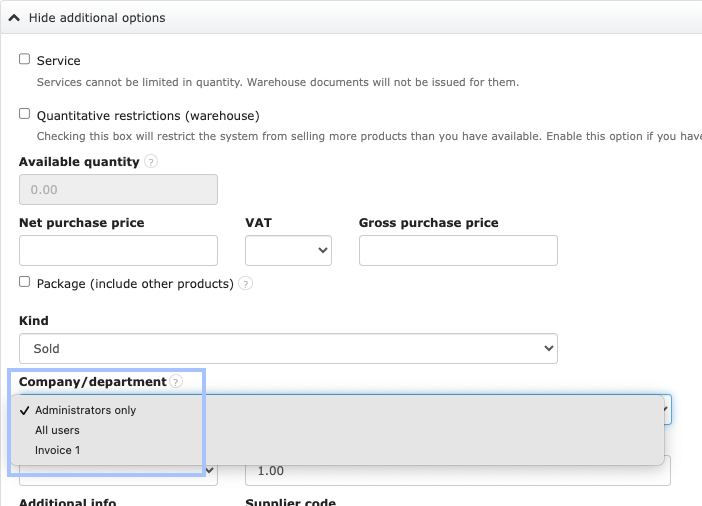Click the chevron beside Hide additional options
Image resolution: width=702 pixels, height=506 pixels.
(15, 18)
